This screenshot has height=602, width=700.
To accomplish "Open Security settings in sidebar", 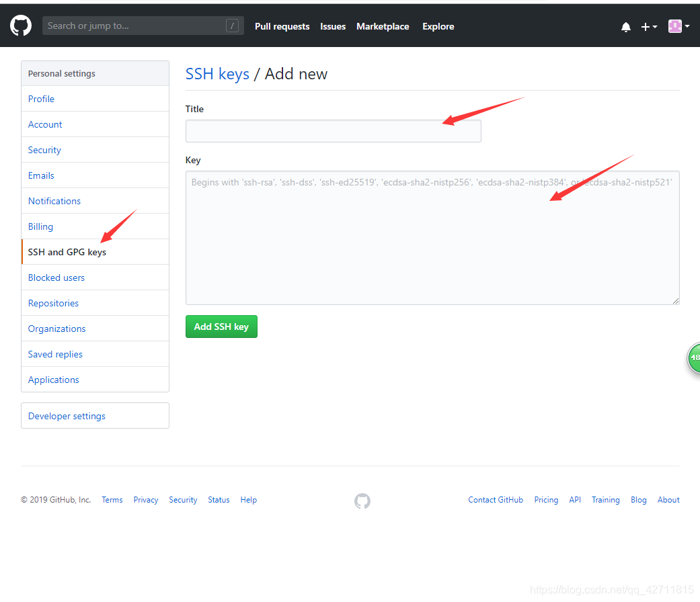I will (95, 150).
